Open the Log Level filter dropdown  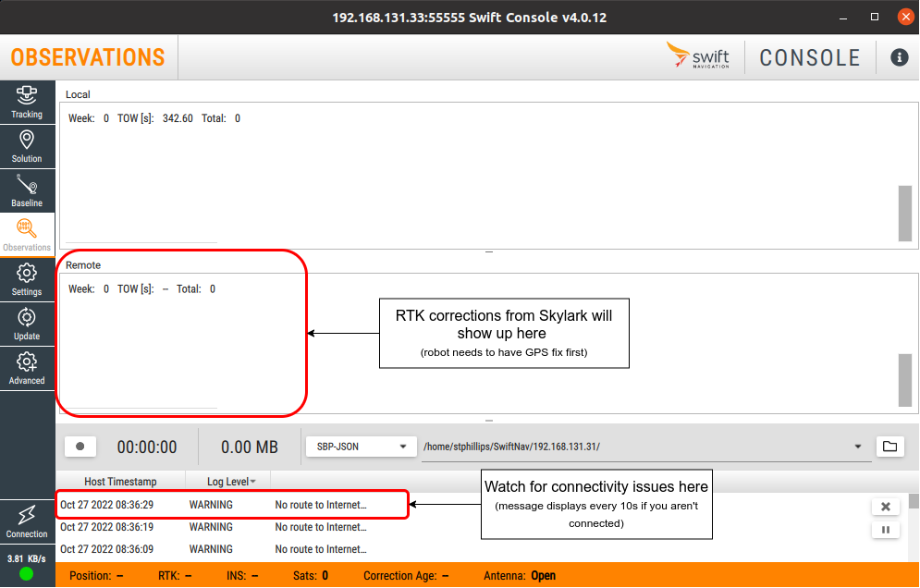[231, 481]
